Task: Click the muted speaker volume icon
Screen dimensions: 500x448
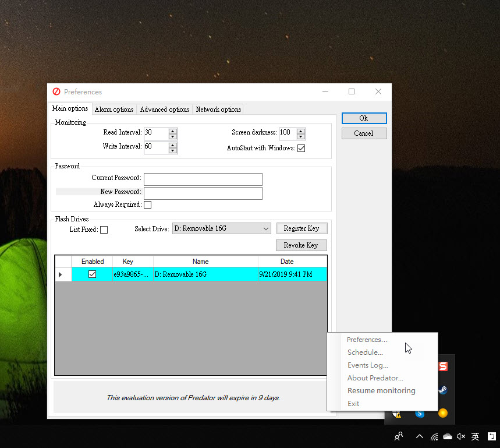Action: click(x=461, y=436)
